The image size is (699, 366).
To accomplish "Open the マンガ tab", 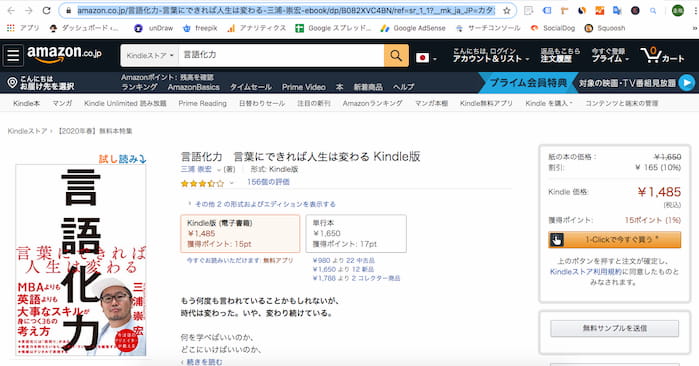I will click(62, 103).
